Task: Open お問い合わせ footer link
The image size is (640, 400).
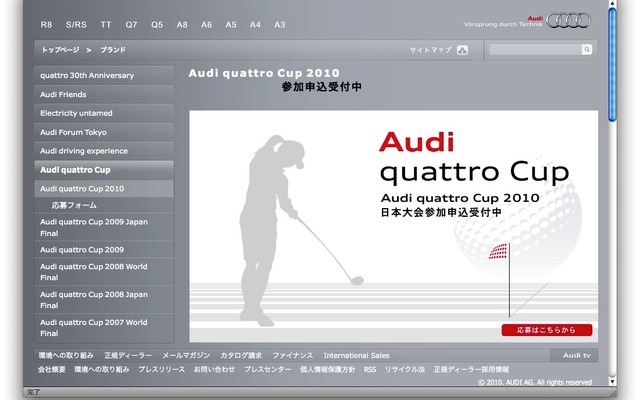Action: click(214, 369)
